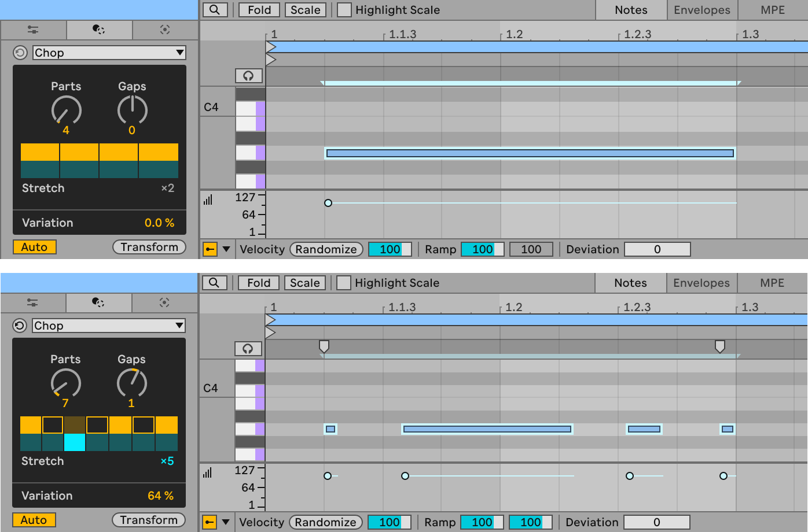Expand the lane menu arrow in the bottom editor
The image size is (808, 532).
coord(226,522)
